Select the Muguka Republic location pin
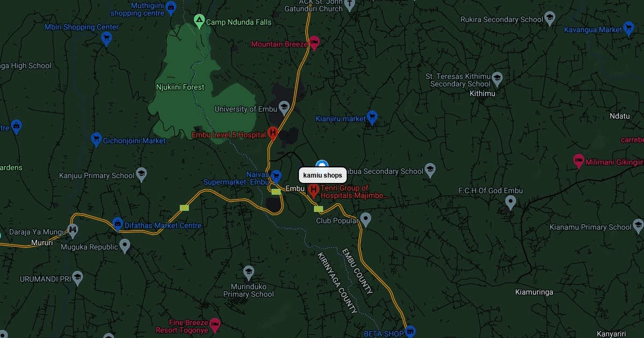 pyautogui.click(x=125, y=246)
